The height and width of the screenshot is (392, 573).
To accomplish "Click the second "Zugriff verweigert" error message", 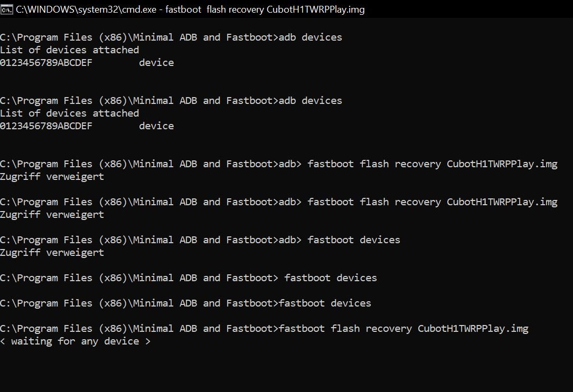I will coord(52,215).
